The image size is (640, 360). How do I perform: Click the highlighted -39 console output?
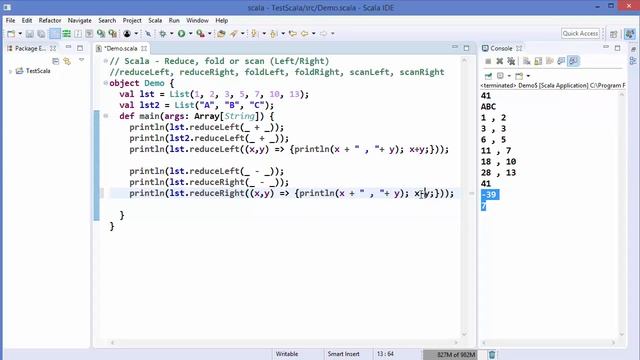point(490,195)
